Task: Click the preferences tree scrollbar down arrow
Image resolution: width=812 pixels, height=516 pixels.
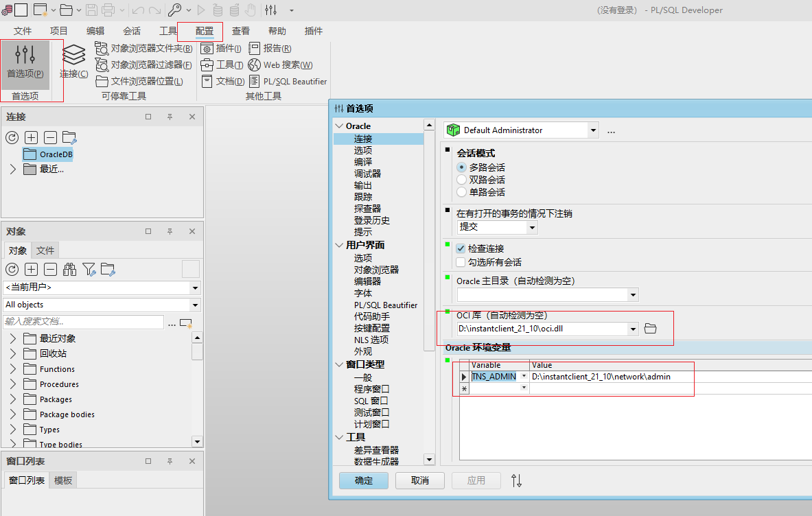Action: point(429,459)
